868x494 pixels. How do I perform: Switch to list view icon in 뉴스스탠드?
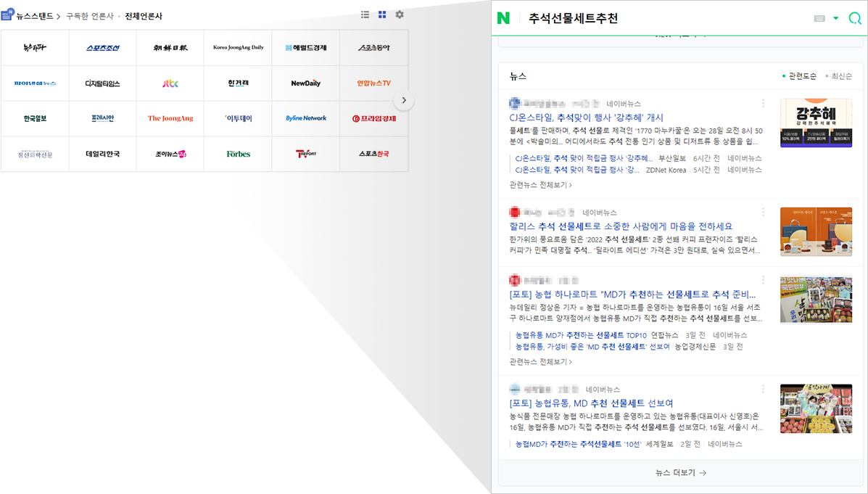pos(365,15)
